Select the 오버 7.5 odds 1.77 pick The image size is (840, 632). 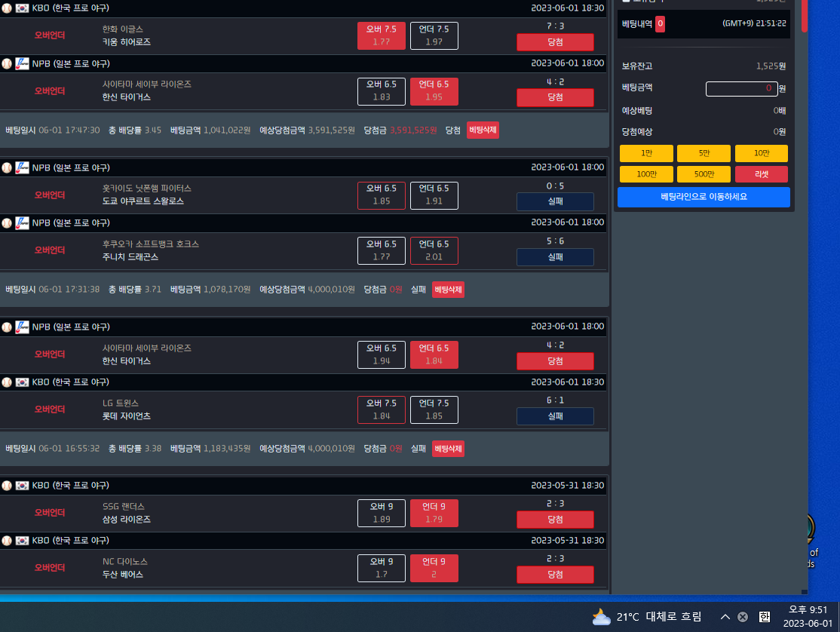(382, 36)
